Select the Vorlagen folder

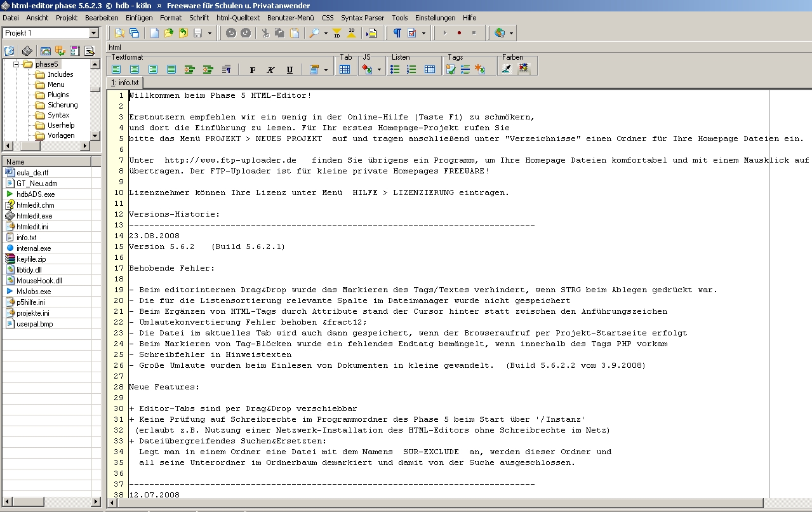(62, 135)
